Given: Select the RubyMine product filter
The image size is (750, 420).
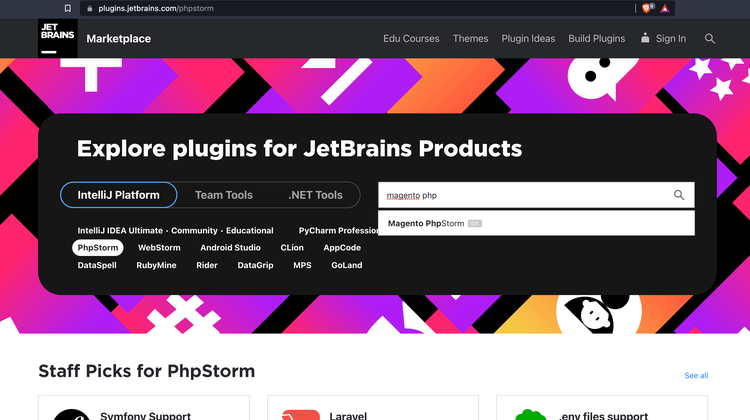Looking at the screenshot, I should 156,265.
